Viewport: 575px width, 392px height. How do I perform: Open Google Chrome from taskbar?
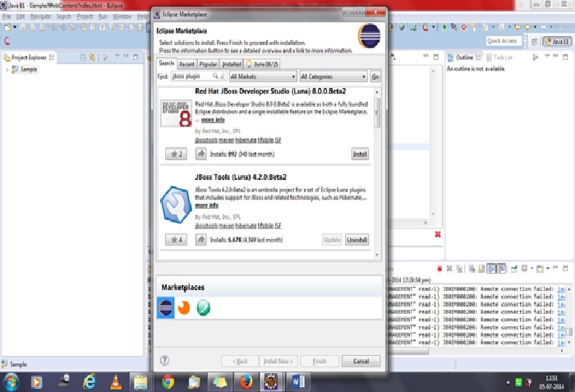pyautogui.click(x=168, y=382)
